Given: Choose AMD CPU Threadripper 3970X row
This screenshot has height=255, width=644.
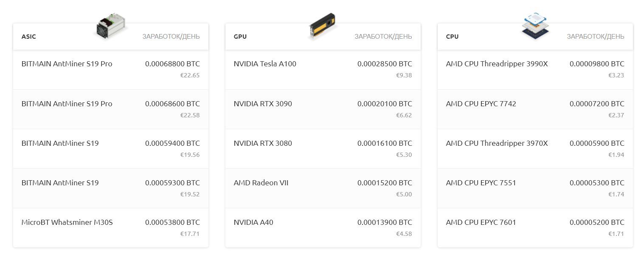Looking at the screenshot, I should click(x=535, y=149).
